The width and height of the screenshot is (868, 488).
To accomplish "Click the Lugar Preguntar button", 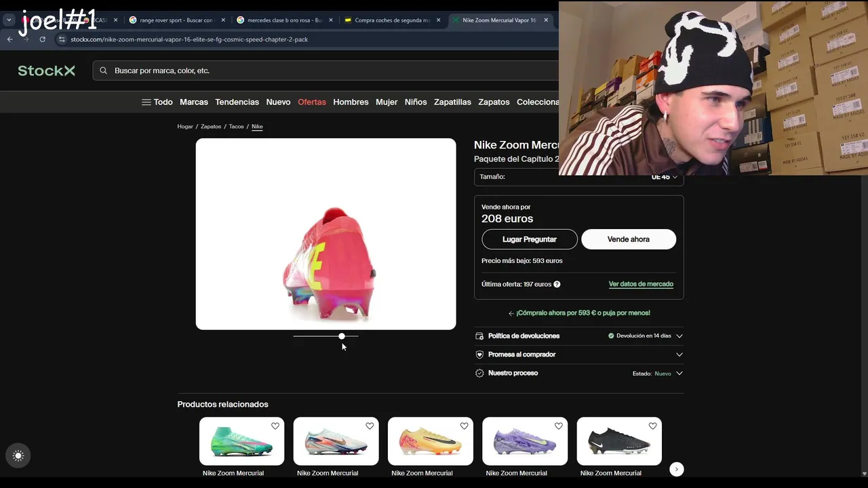I will pos(530,239).
